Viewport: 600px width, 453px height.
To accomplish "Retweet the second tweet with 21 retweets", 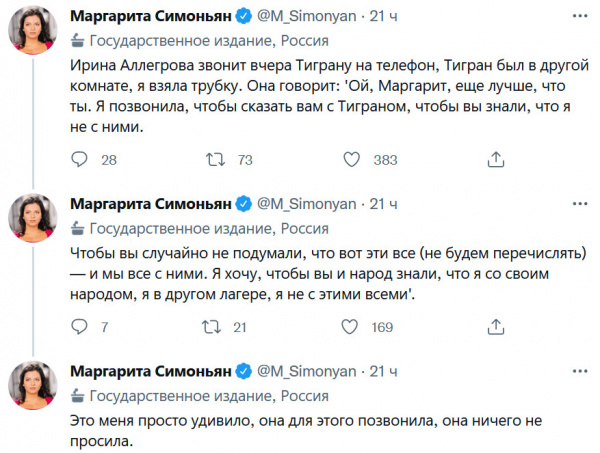I will (x=214, y=326).
